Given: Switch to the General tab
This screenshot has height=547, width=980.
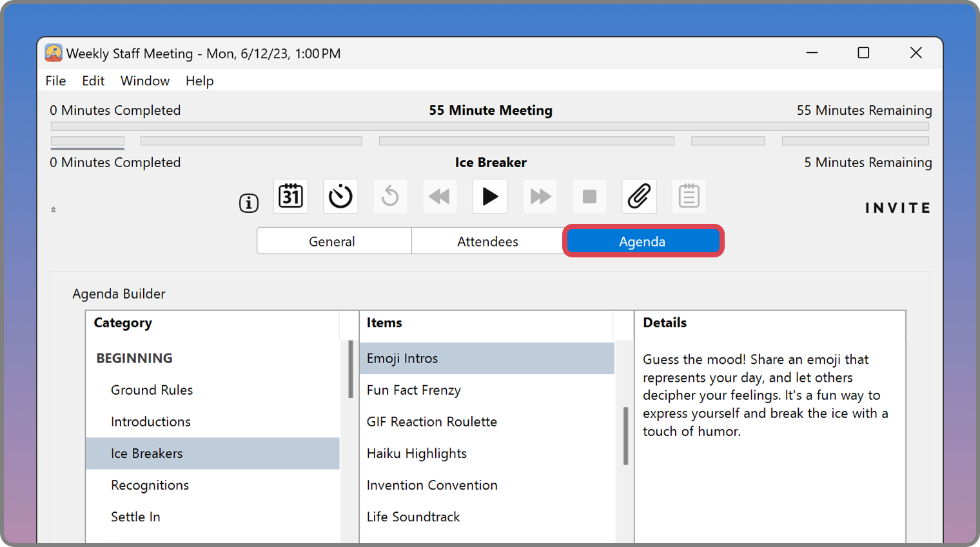Looking at the screenshot, I should (332, 241).
